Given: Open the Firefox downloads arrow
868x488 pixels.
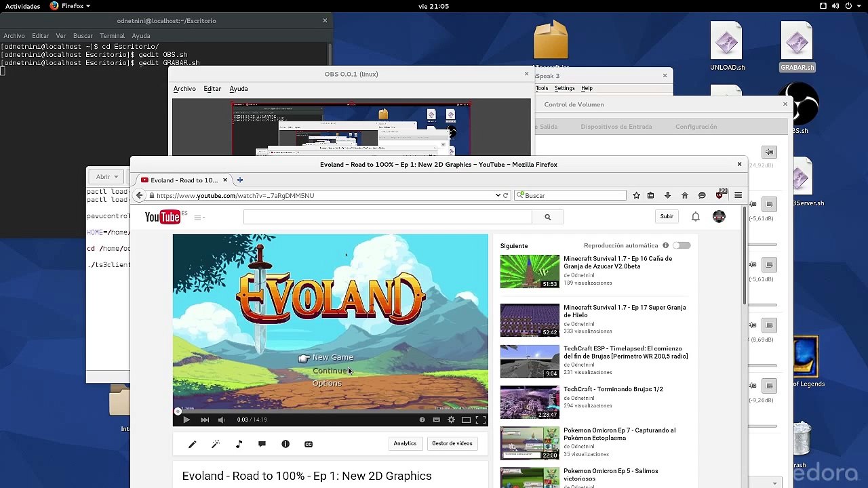Looking at the screenshot, I should [667, 195].
